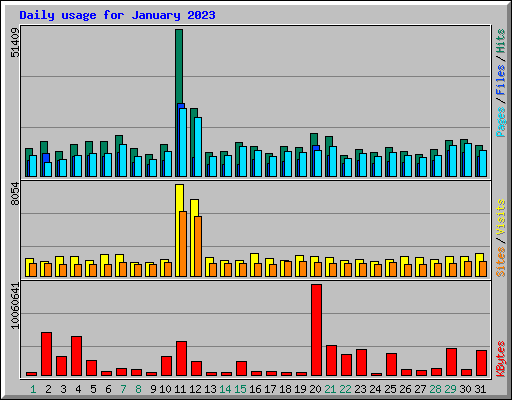Click the day 3 label on the x-axis

pos(63,389)
